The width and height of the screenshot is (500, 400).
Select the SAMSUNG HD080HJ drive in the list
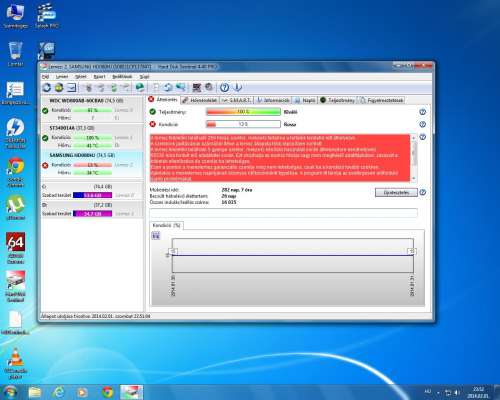92,165
